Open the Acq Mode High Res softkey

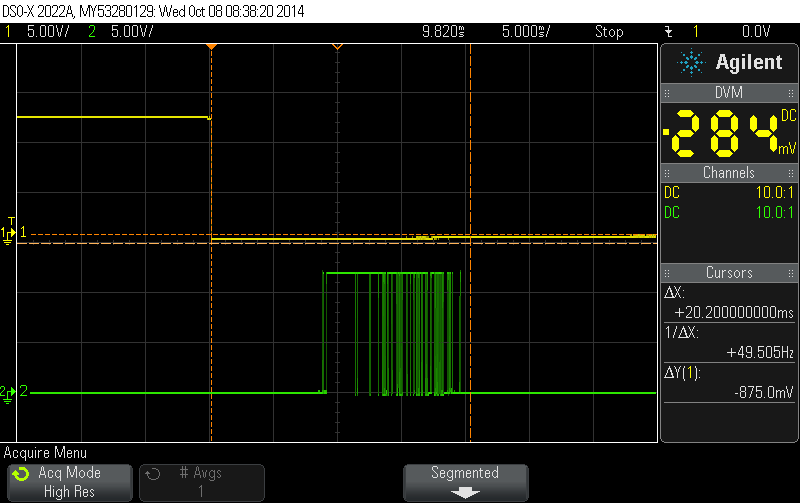click(69, 482)
